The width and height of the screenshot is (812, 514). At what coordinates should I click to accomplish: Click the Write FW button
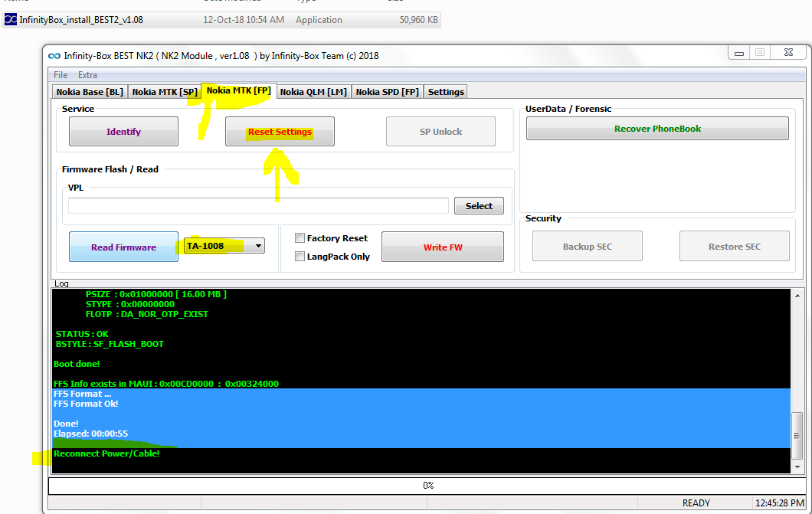tap(443, 247)
